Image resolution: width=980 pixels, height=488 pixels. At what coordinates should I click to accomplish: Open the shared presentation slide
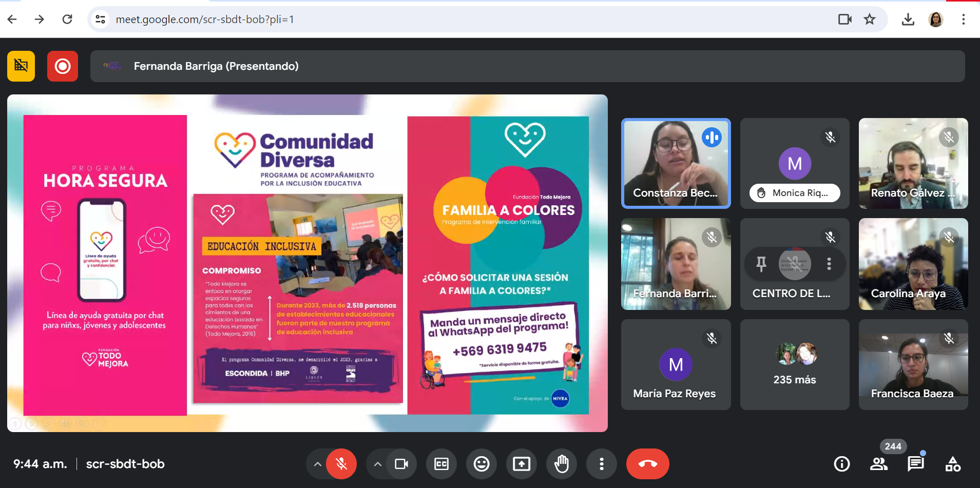pos(308,263)
